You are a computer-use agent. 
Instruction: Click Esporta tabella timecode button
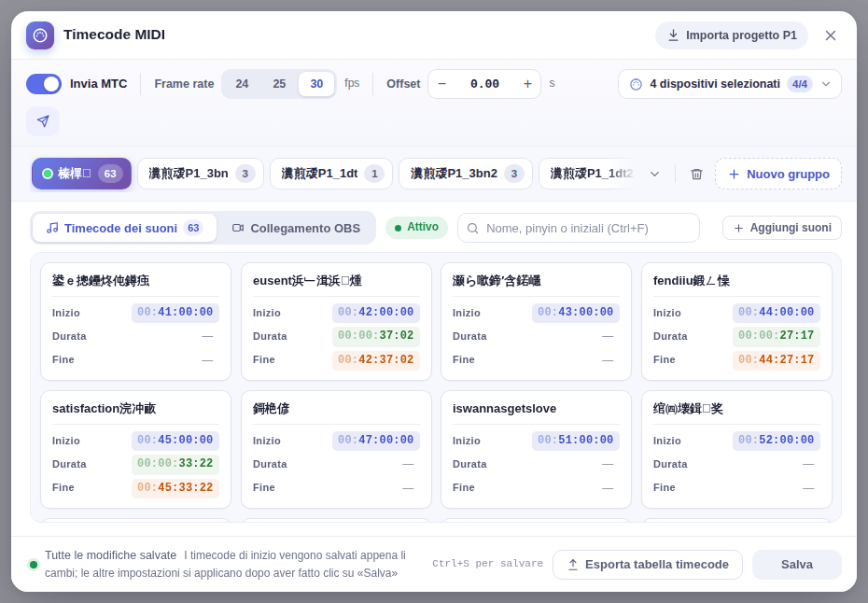tap(648, 565)
